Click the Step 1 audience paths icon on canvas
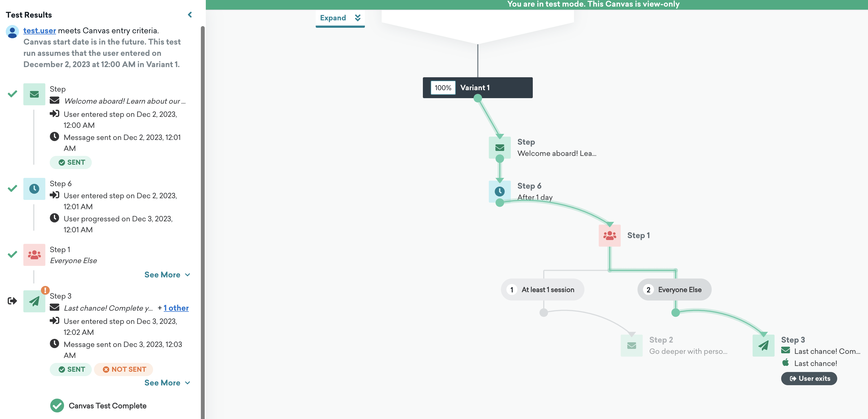868x419 pixels. (609, 235)
